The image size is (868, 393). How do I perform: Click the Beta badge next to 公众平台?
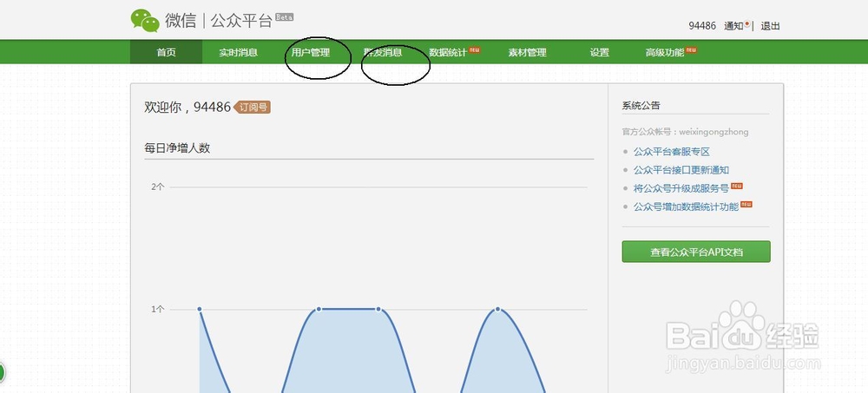click(x=284, y=17)
